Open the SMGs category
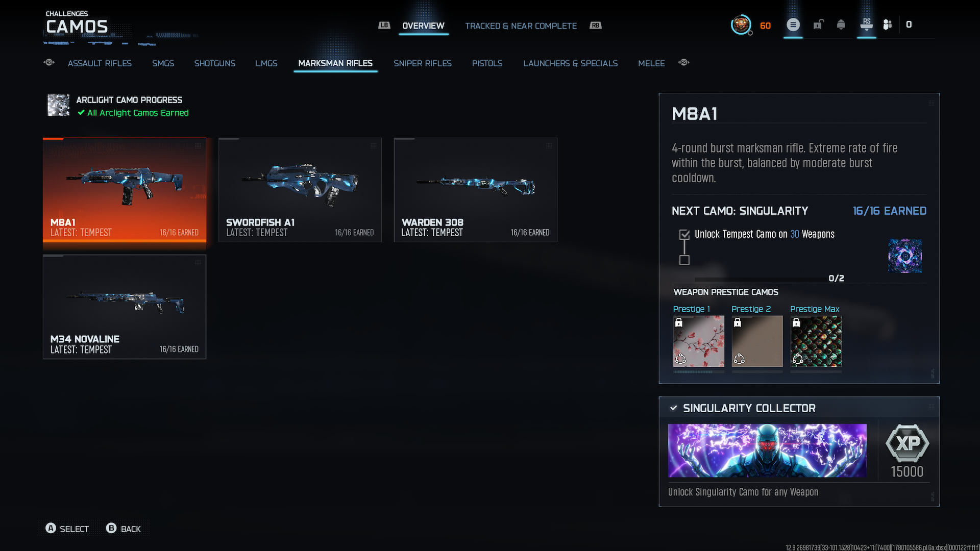The image size is (980, 551). pos(163,63)
